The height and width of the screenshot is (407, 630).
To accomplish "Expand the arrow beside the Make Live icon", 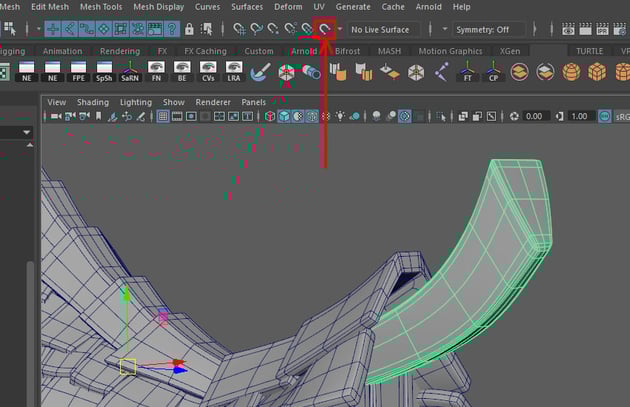I will [x=339, y=29].
